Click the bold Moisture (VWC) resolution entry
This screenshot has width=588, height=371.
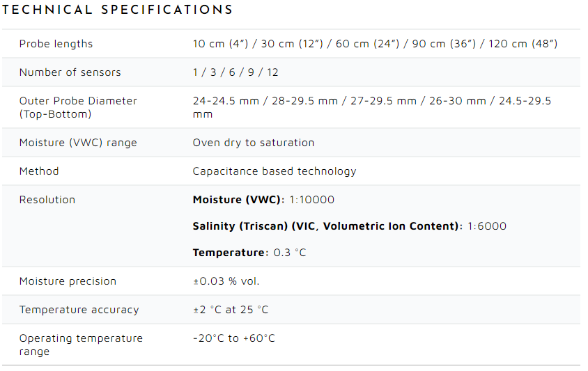pyautogui.click(x=263, y=200)
